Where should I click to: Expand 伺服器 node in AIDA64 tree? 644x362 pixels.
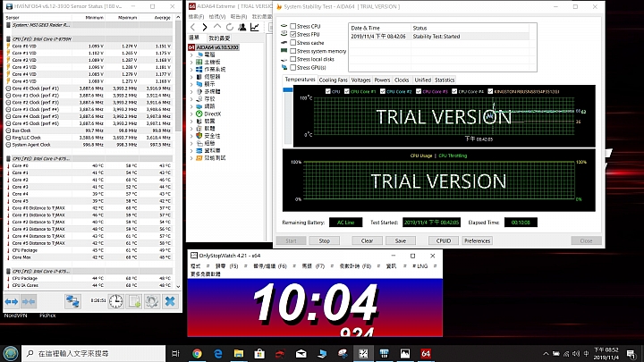pos(191,77)
